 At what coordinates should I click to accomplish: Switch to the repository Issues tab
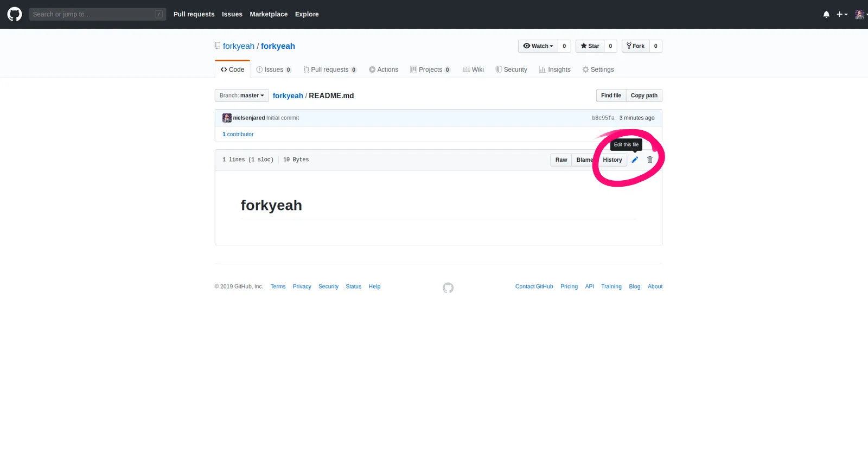click(274, 69)
